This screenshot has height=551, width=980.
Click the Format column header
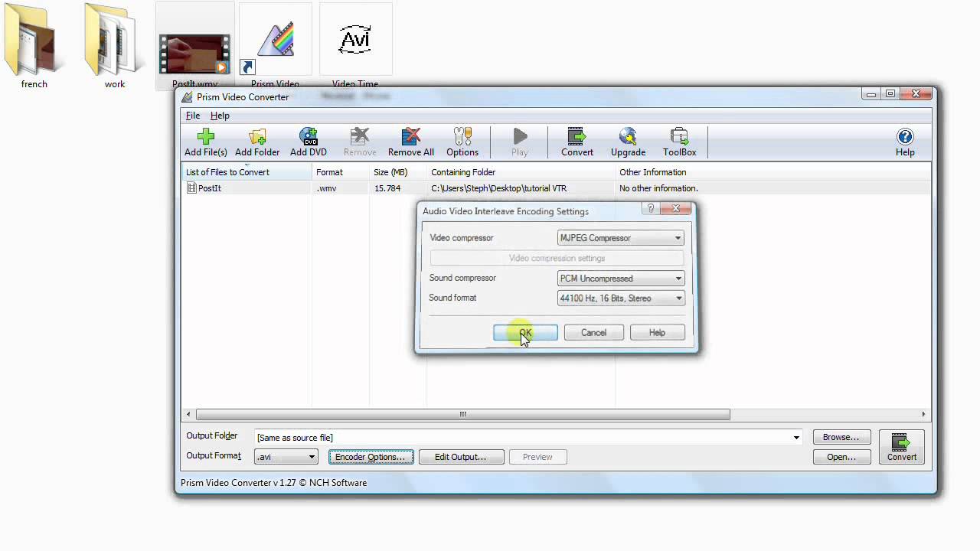341,172
